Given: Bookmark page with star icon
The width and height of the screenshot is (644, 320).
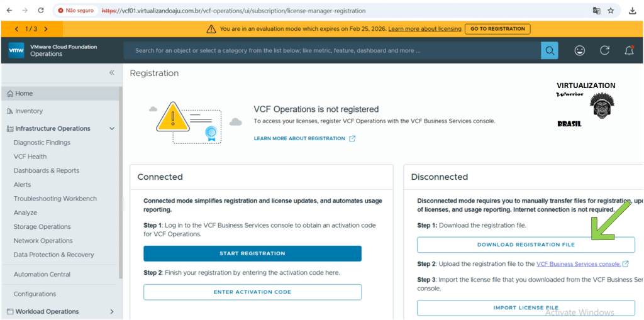Looking at the screenshot, I should [x=611, y=11].
